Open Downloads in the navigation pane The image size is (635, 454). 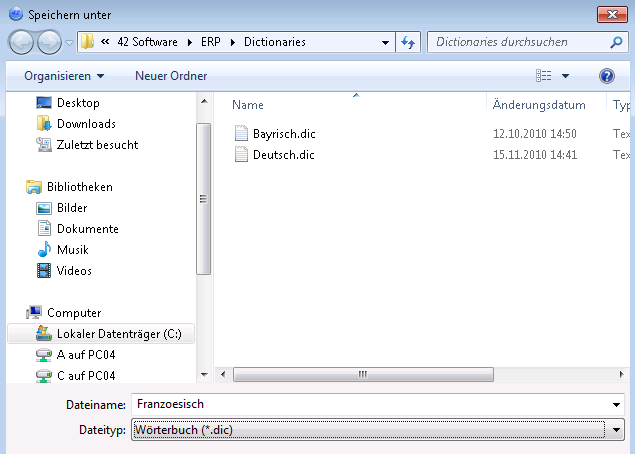click(x=86, y=124)
